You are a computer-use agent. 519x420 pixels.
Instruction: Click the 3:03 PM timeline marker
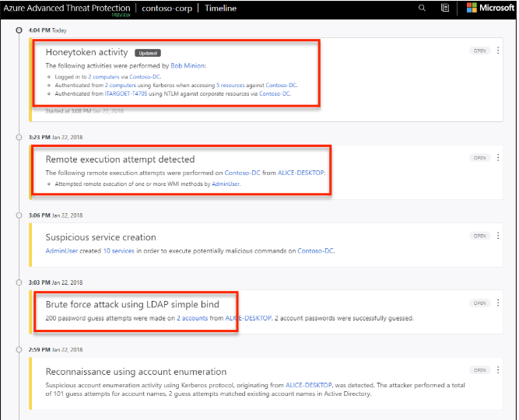point(19,282)
